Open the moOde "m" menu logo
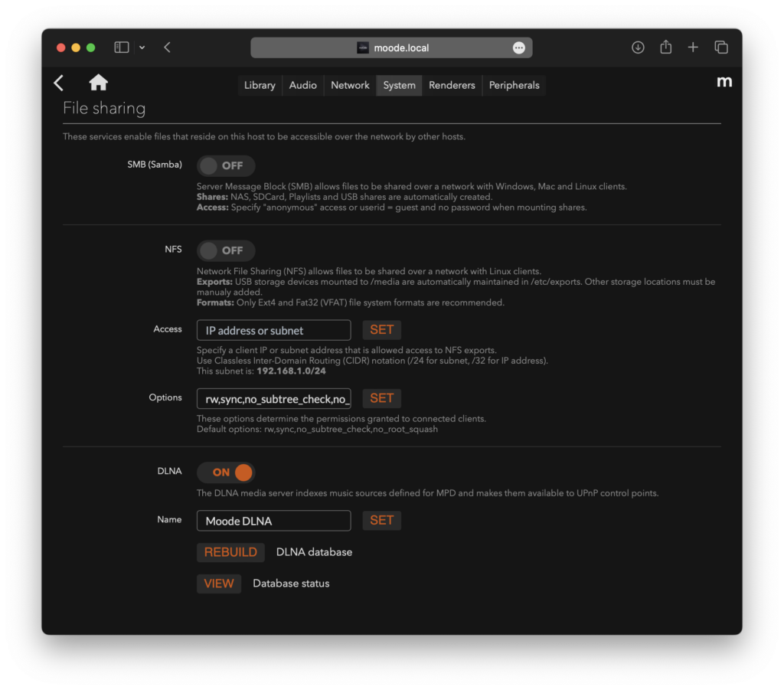This screenshot has width=784, height=690. (724, 82)
